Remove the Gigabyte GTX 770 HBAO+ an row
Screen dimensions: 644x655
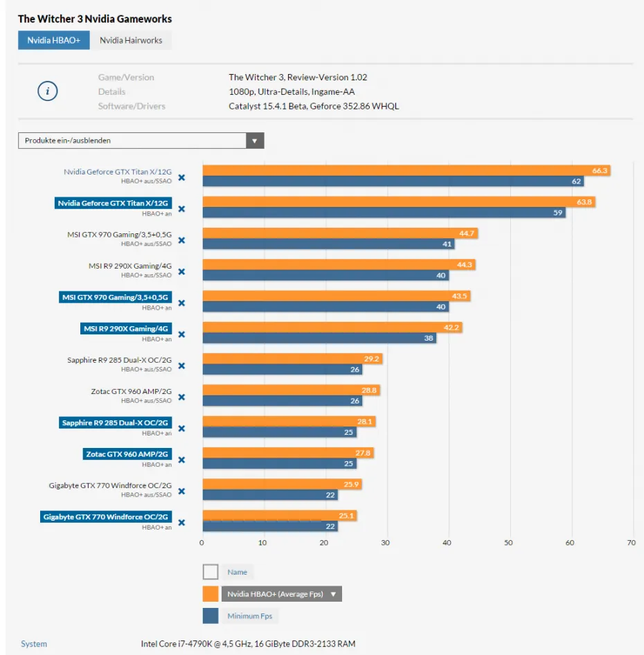[x=181, y=522]
